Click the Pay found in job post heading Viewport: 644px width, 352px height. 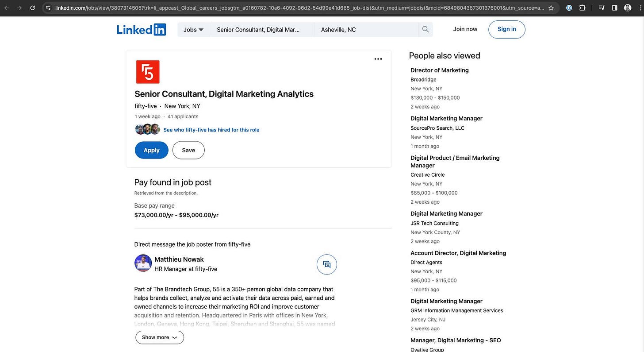click(173, 182)
